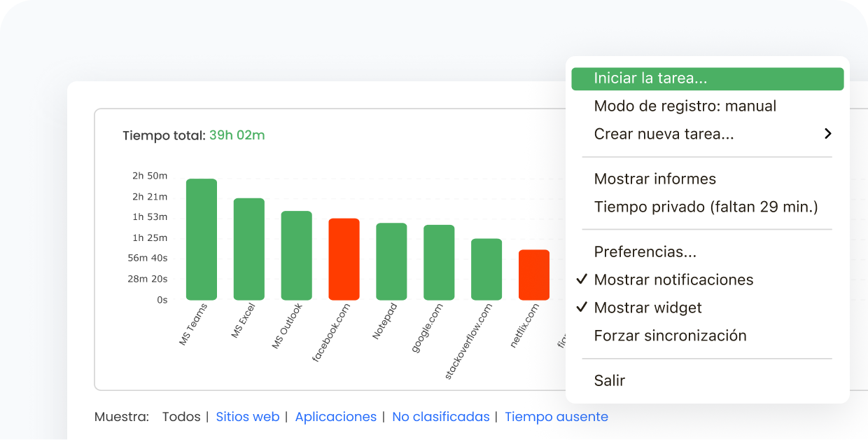This screenshot has height=440, width=868.
Task: Uncheck the Mostrar widget option
Action: pyautogui.click(x=582, y=308)
